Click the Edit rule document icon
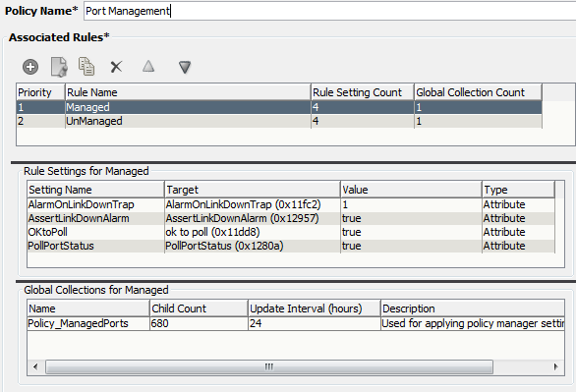Screen dimensions: 576x392 pos(59,67)
